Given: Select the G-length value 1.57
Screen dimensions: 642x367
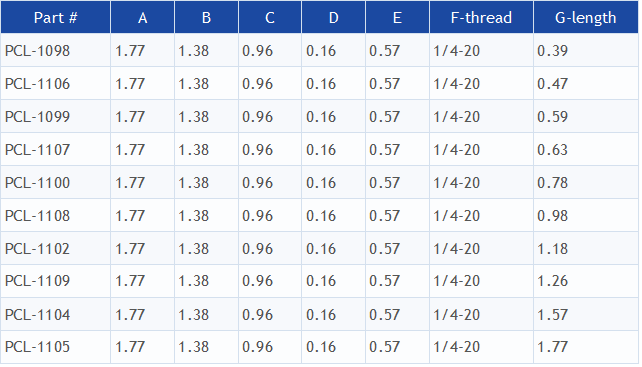Looking at the screenshot, I should [552, 315].
